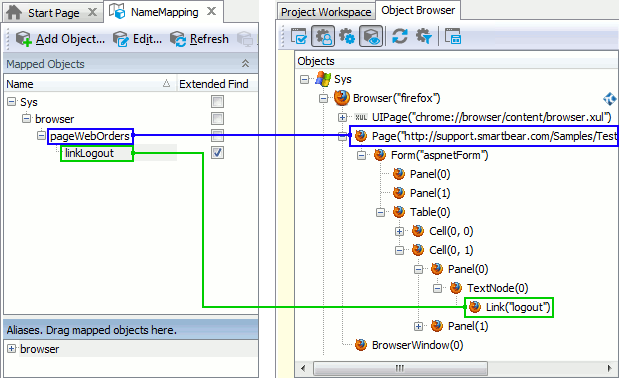Collapse the Sys node in Mapped Objects

pos(11,102)
